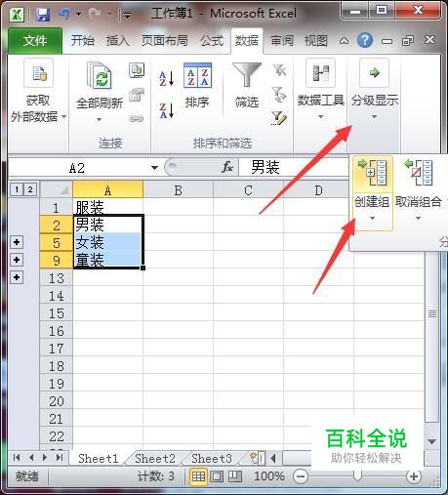
Task: Click the Select All corner of the grid
Action: [x=57, y=189]
